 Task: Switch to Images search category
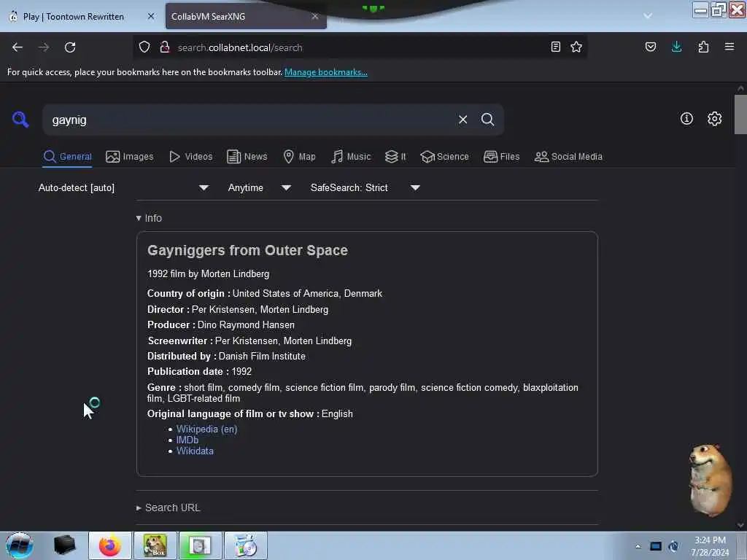coord(130,157)
